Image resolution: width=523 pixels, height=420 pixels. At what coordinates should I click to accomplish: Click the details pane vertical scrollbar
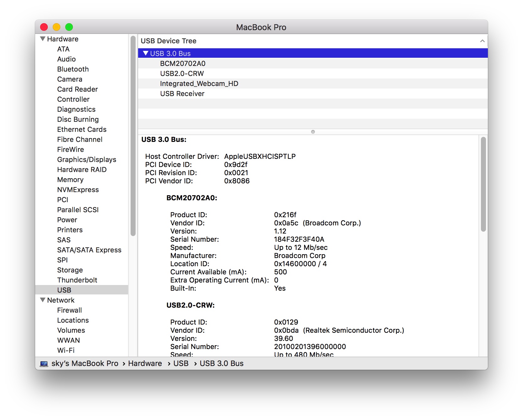pos(483,184)
